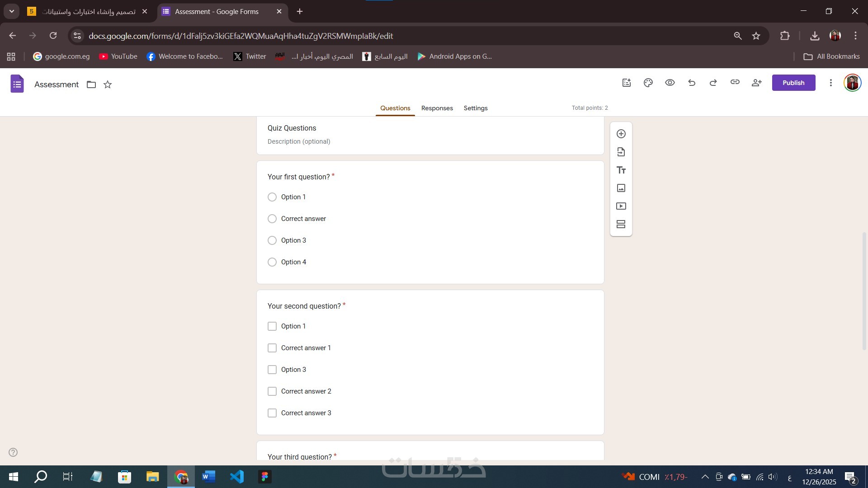Add title and description from side toolbar

(x=621, y=170)
